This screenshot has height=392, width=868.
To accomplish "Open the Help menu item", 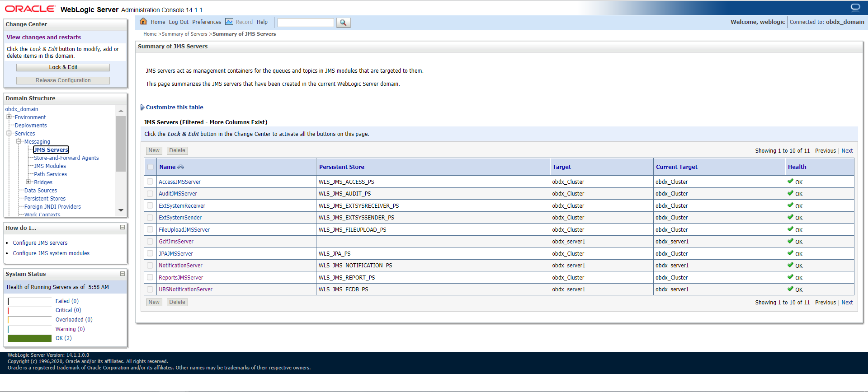I will tap(262, 22).
